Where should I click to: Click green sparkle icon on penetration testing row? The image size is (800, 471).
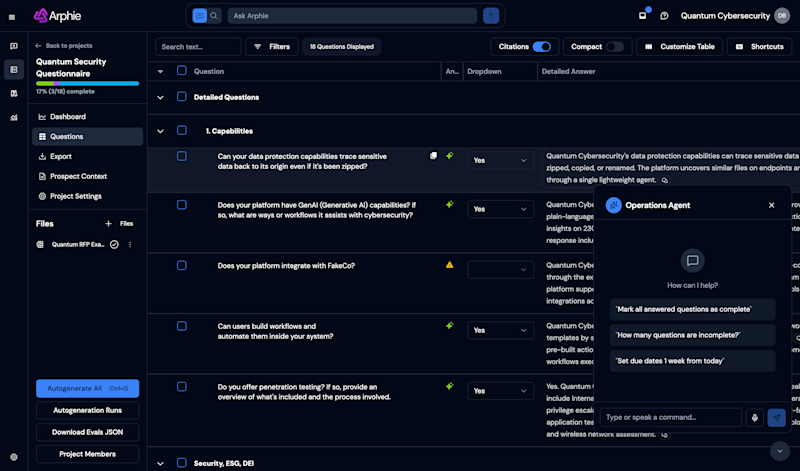click(x=449, y=386)
